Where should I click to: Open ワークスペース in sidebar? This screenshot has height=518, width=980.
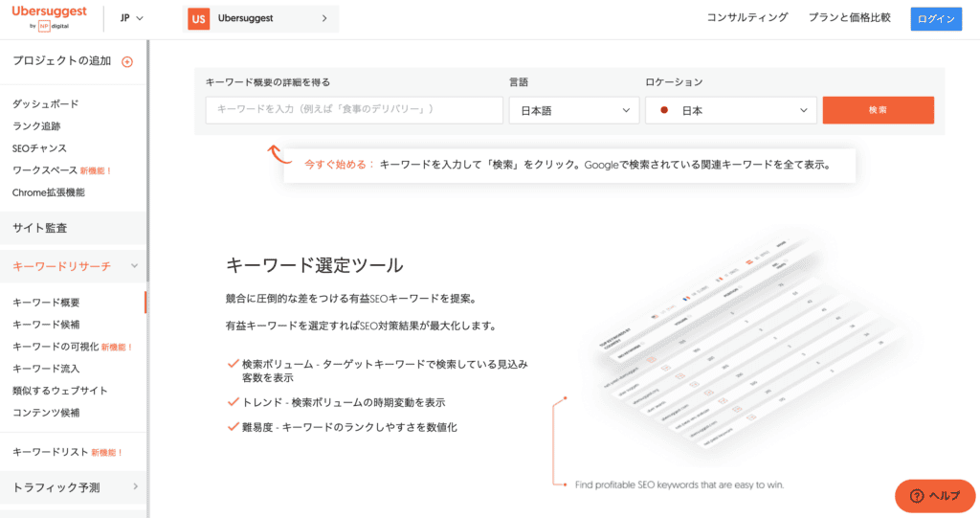click(x=44, y=170)
